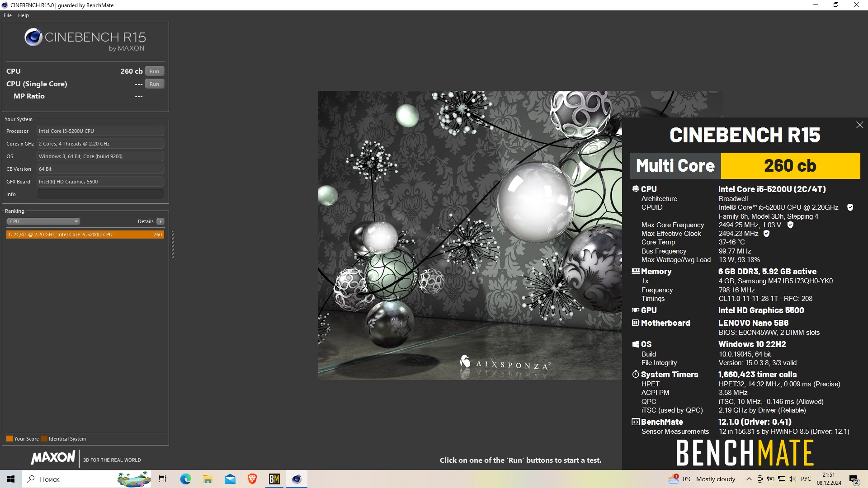The image size is (868, 488).
Task: Click the GPU card icon
Action: pos(636,310)
